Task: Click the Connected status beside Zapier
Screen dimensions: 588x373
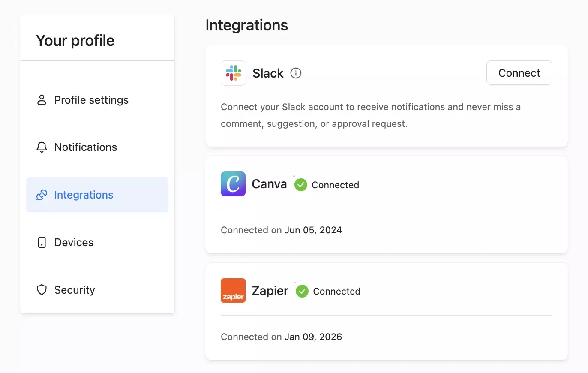Action: (x=336, y=291)
